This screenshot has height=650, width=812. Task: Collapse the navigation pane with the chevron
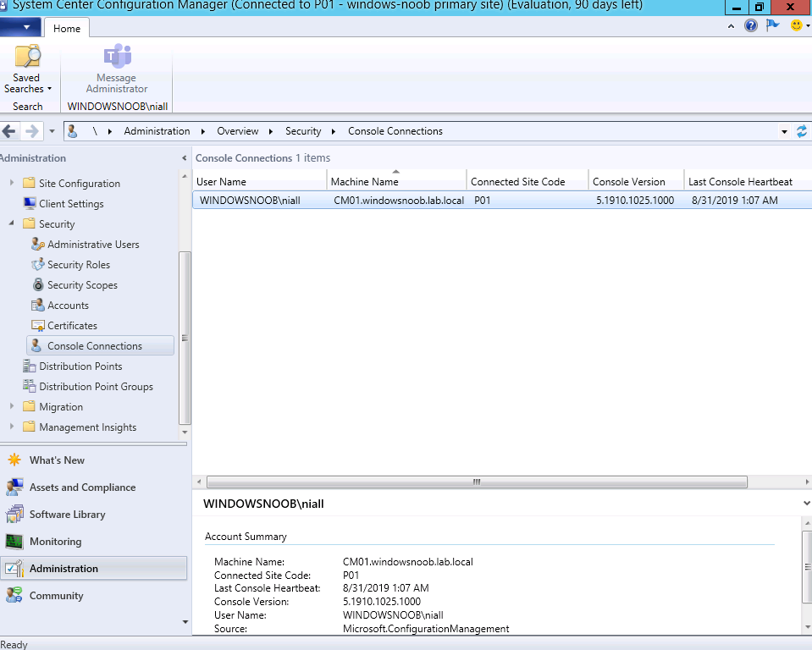(184, 157)
